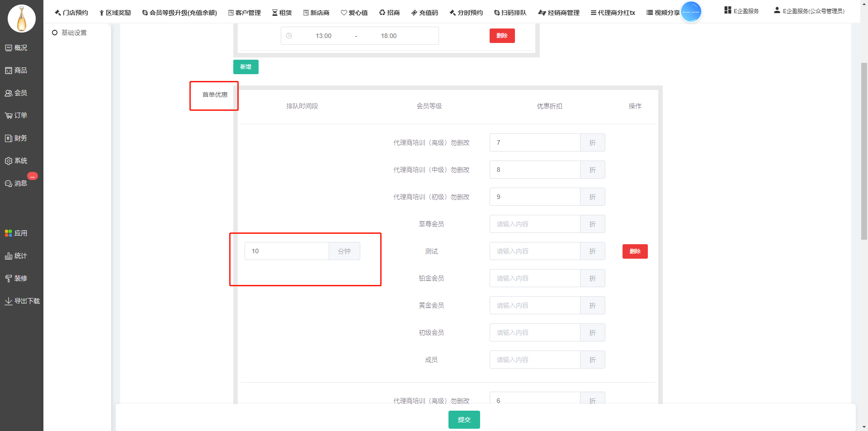The image size is (868, 431).
Task: Open 财务 finance section
Action: [9, 138]
